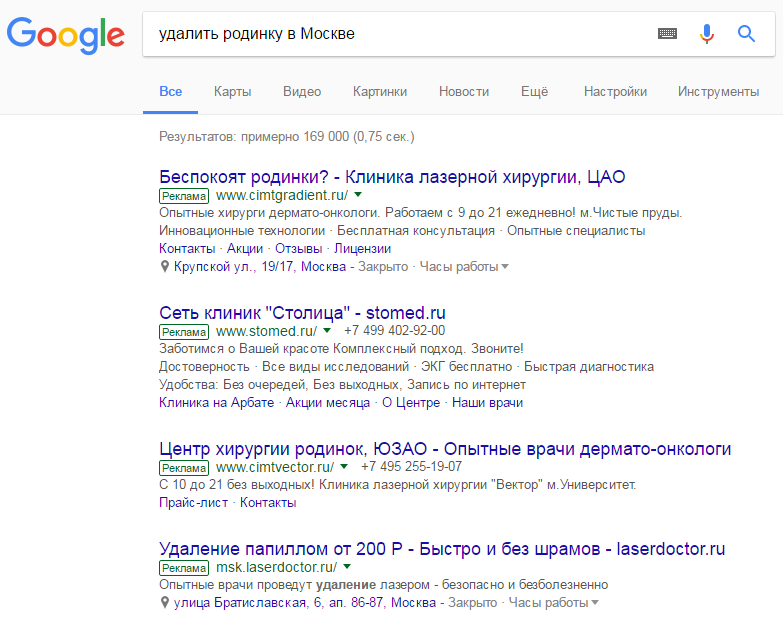The width and height of the screenshot is (783, 632).
Task: Open the Ещё menu
Action: click(534, 91)
